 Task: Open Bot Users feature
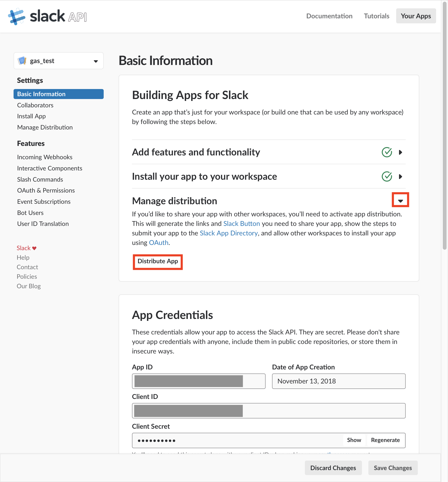point(30,213)
